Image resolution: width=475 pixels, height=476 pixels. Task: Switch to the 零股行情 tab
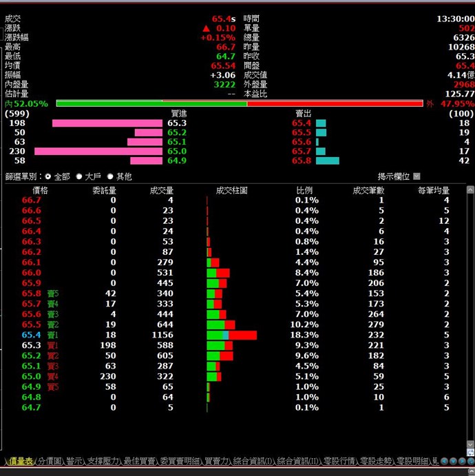(x=339, y=462)
